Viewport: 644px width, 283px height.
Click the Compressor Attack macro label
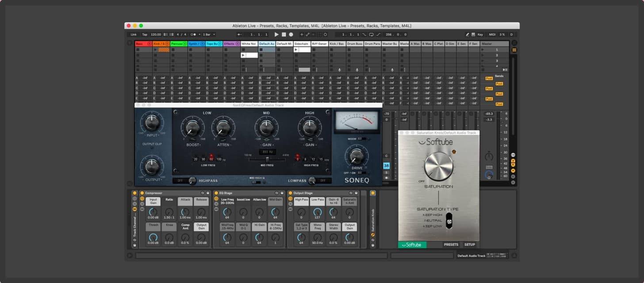click(x=185, y=201)
